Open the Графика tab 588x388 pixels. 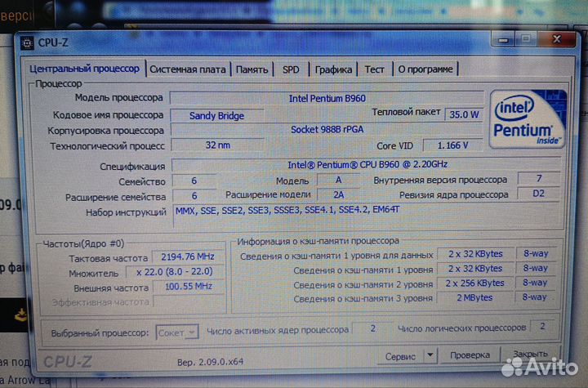[333, 69]
